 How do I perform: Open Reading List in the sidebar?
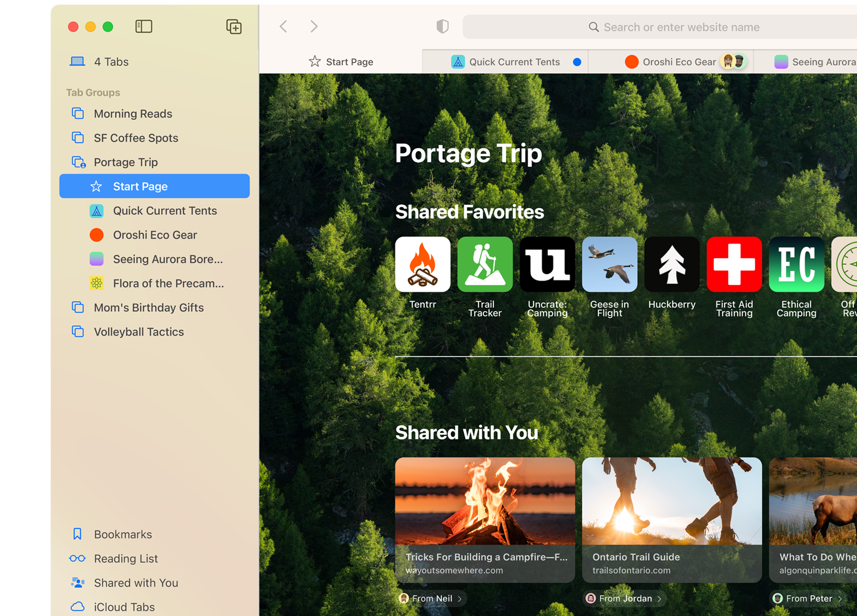[126, 559]
